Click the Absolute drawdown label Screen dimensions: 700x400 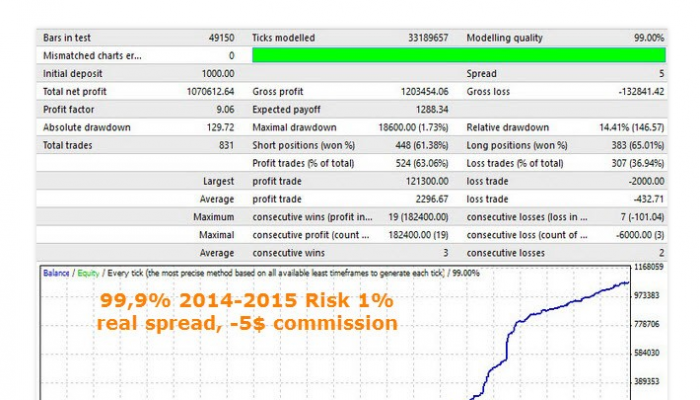point(87,127)
